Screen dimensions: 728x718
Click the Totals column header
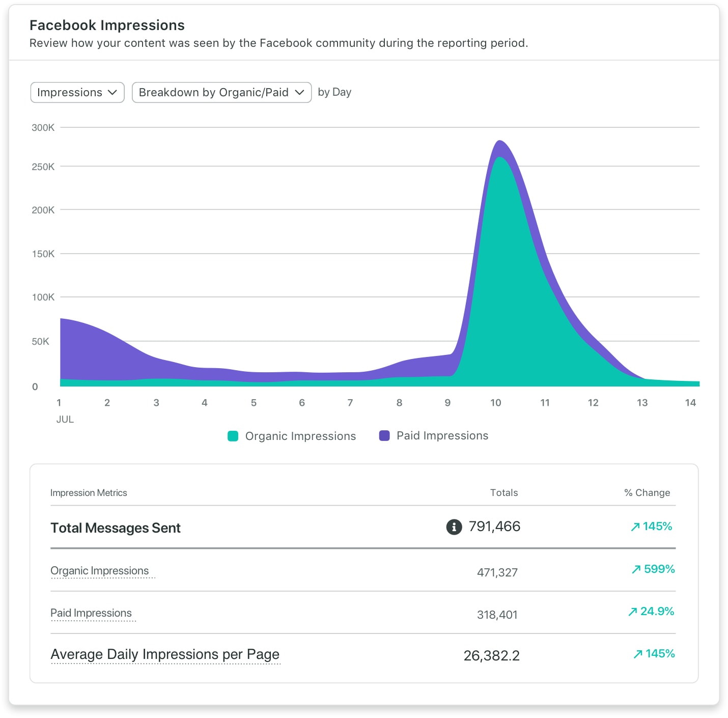click(x=503, y=493)
